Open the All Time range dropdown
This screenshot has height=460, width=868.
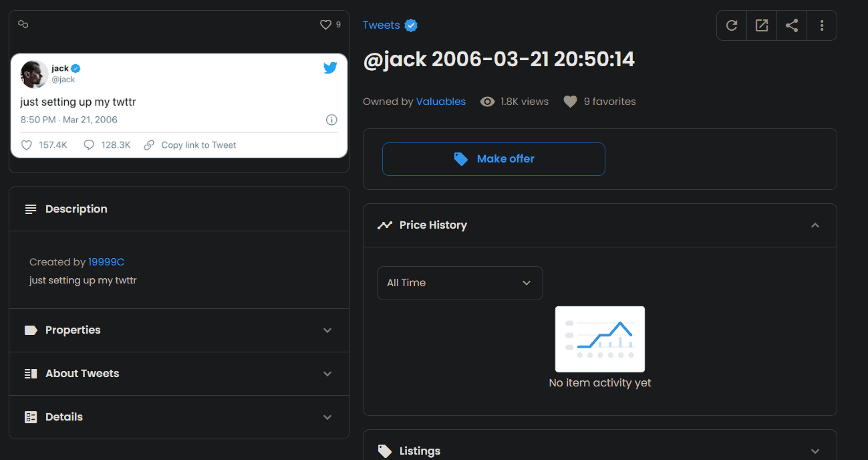pos(460,283)
